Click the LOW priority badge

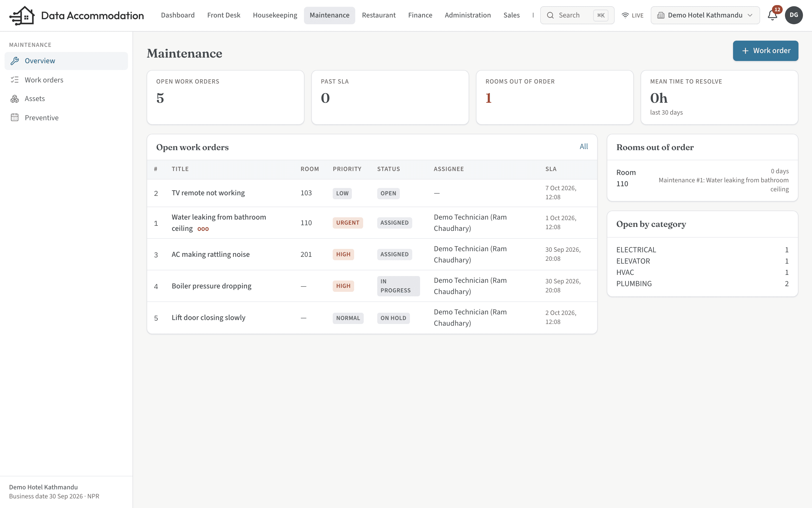coord(342,193)
